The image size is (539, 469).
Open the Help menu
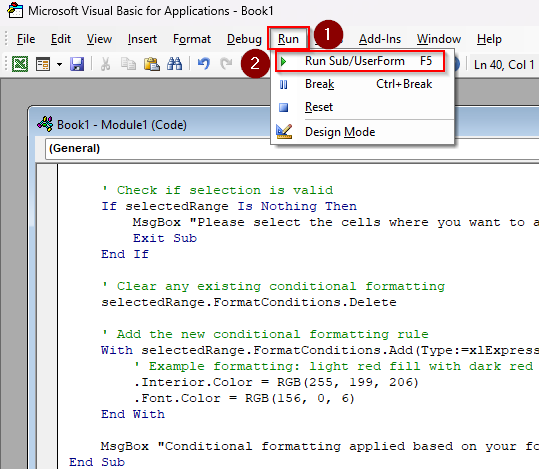489,39
